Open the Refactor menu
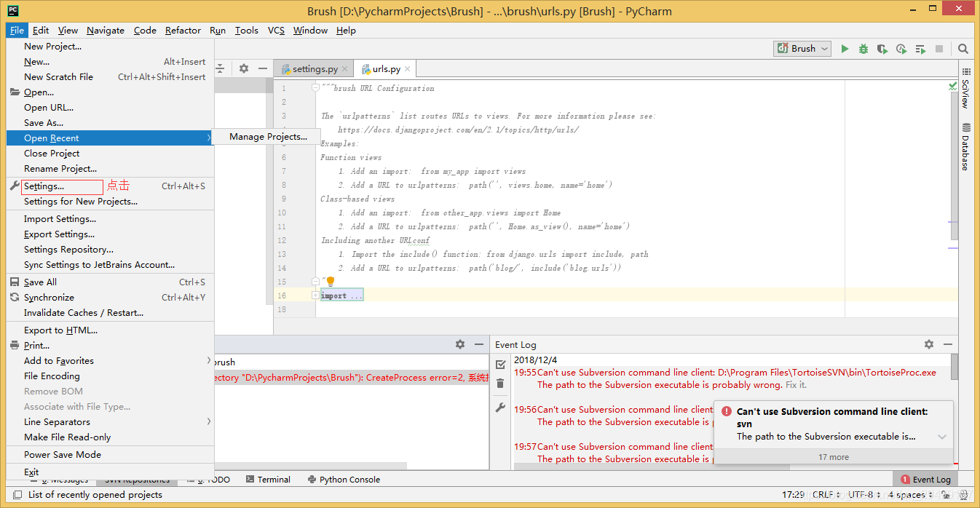 (x=183, y=31)
